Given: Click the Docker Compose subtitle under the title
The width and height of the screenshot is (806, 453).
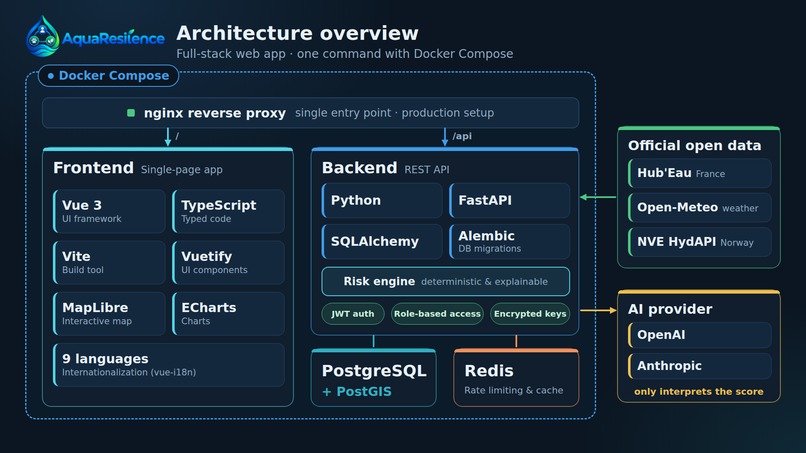Looking at the screenshot, I should pyautogui.click(x=344, y=54).
